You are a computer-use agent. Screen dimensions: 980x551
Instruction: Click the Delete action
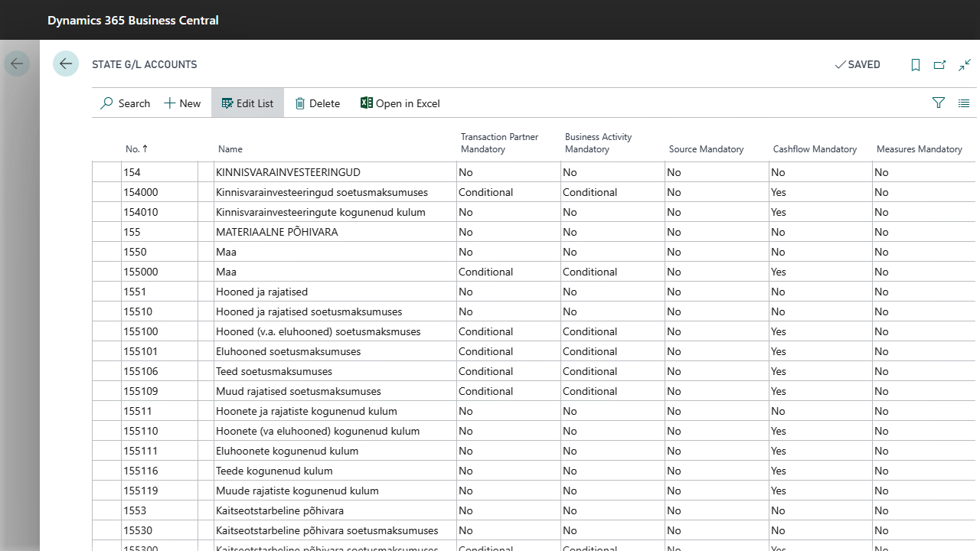click(x=317, y=103)
